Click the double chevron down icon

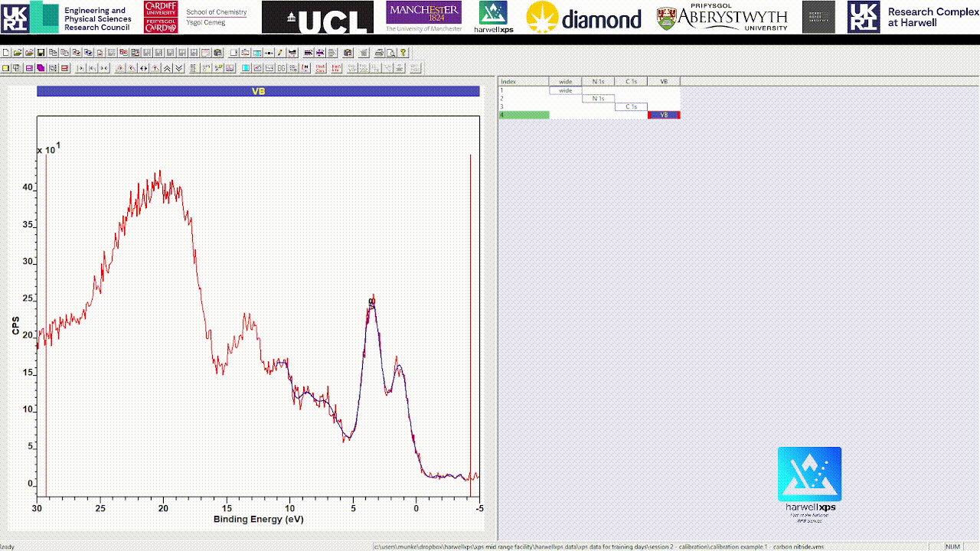pos(179,68)
